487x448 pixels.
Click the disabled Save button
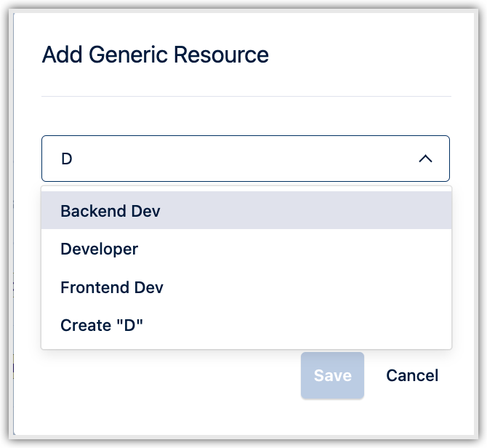[332, 375]
